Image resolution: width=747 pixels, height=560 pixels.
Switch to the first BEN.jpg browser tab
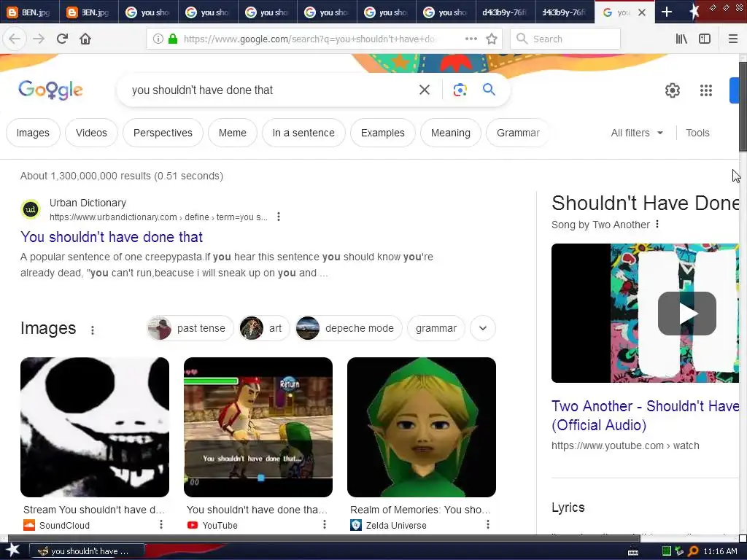tap(29, 12)
